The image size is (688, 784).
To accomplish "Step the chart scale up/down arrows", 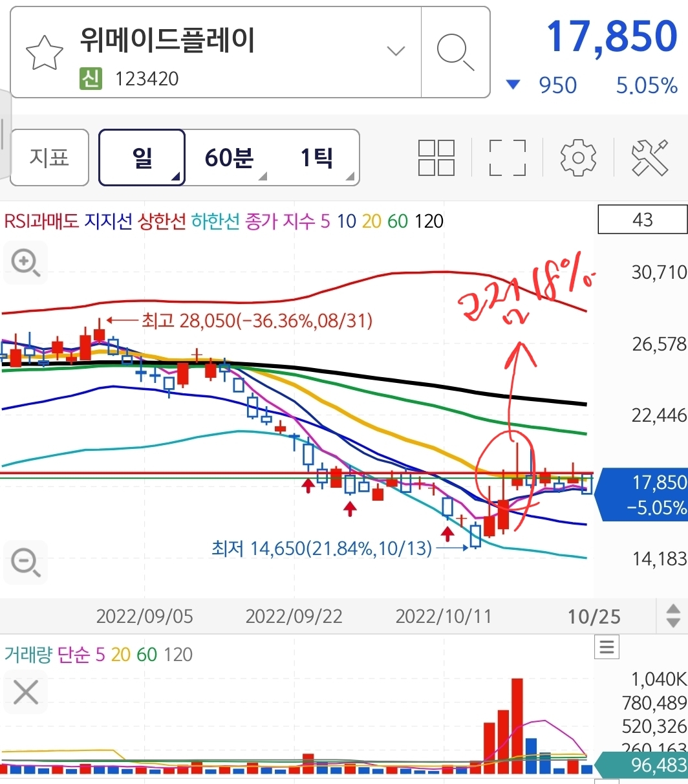I will point(672,615).
